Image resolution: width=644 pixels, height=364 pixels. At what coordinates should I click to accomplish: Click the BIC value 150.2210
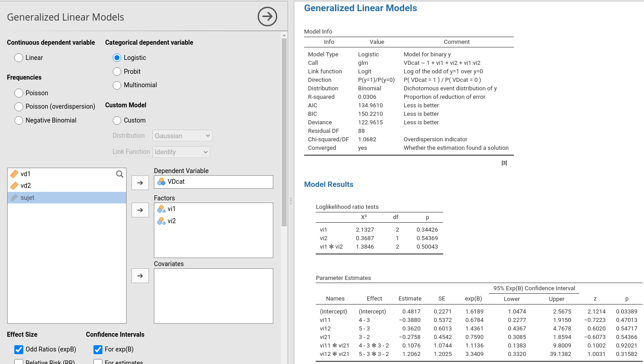pos(370,114)
